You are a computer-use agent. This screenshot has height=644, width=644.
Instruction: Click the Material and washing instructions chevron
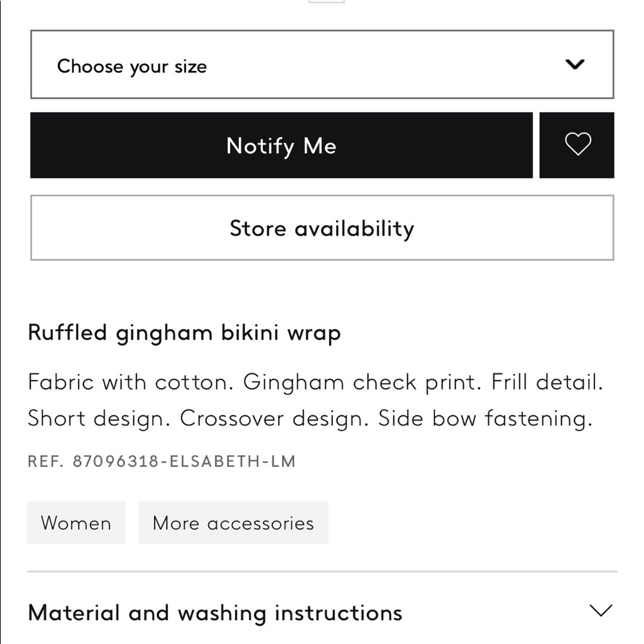point(600,611)
